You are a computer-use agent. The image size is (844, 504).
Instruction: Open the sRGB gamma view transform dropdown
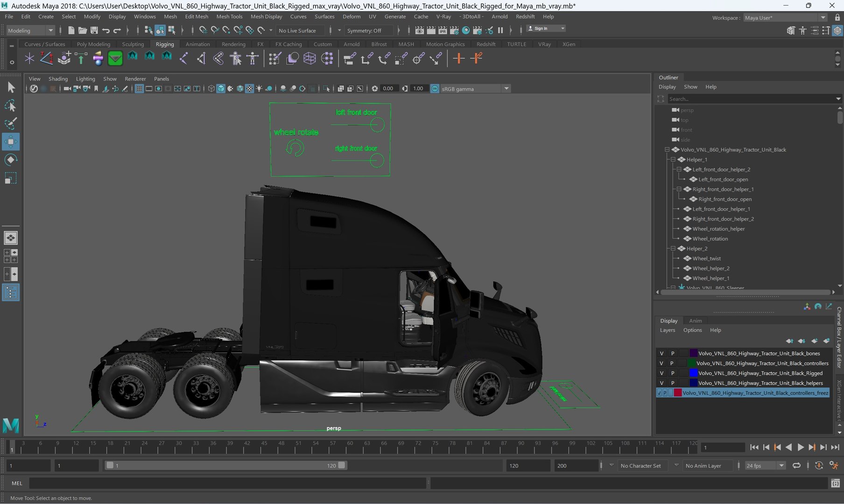point(475,89)
